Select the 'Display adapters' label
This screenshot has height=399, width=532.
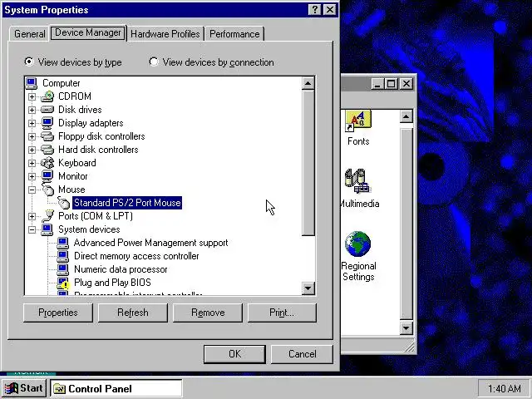(x=91, y=123)
